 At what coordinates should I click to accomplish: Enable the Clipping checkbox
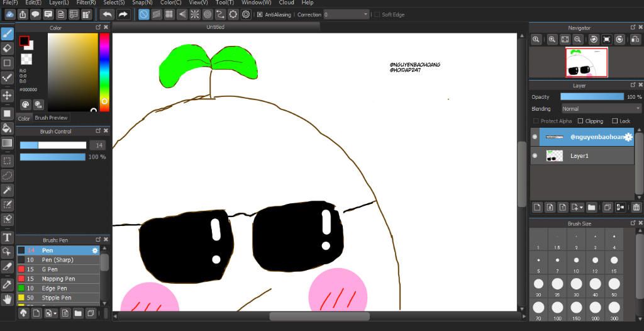580,121
